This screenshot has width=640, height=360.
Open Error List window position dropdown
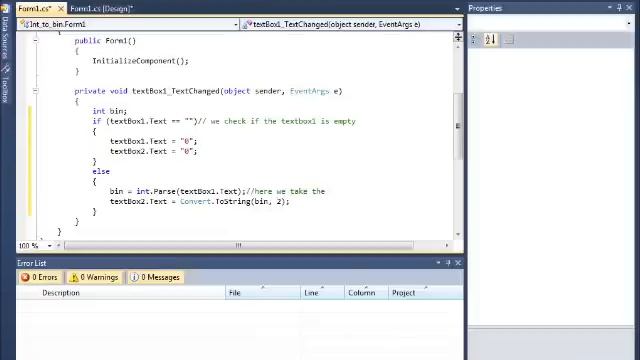[438, 263]
